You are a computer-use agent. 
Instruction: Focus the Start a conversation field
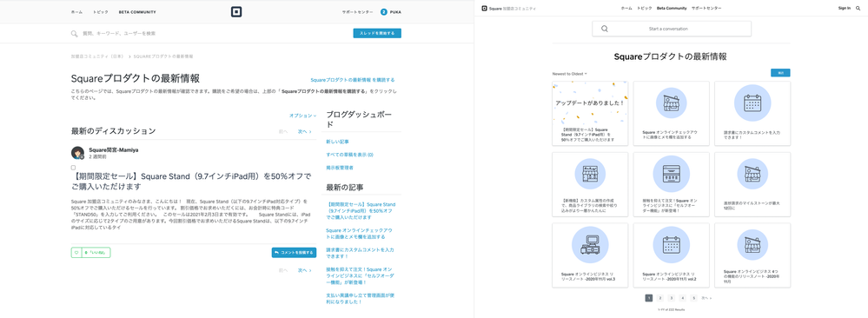coord(672,29)
